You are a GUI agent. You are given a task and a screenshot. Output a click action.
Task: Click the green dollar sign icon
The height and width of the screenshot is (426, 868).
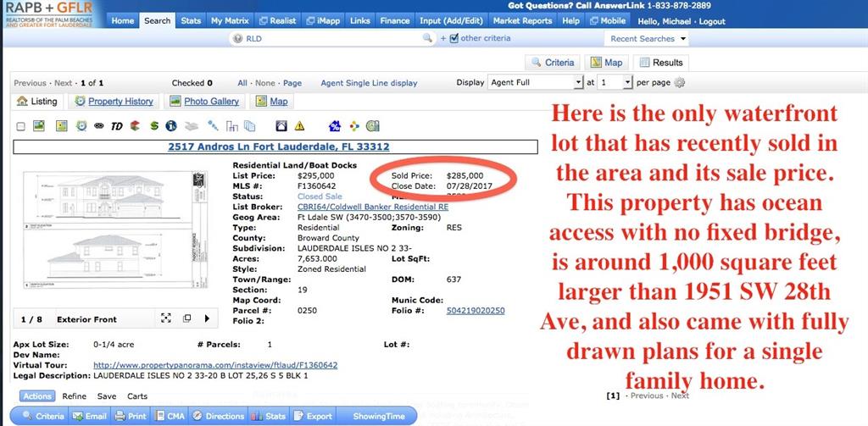(x=154, y=126)
